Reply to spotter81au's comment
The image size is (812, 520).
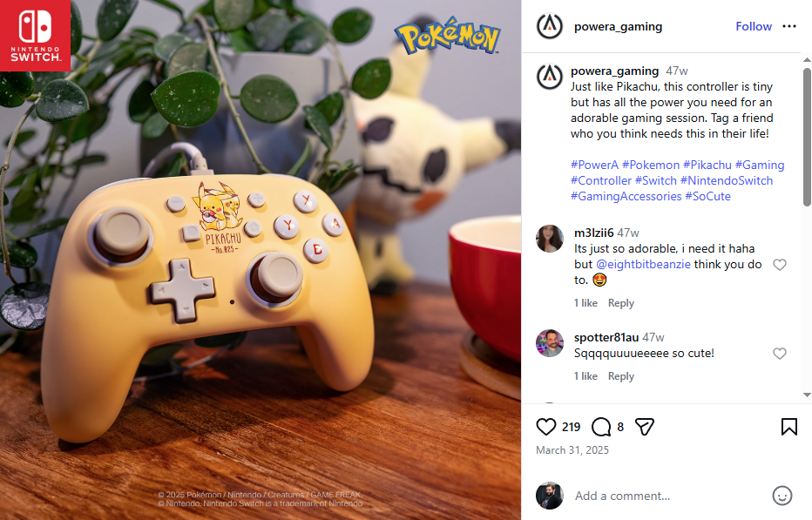(x=621, y=376)
